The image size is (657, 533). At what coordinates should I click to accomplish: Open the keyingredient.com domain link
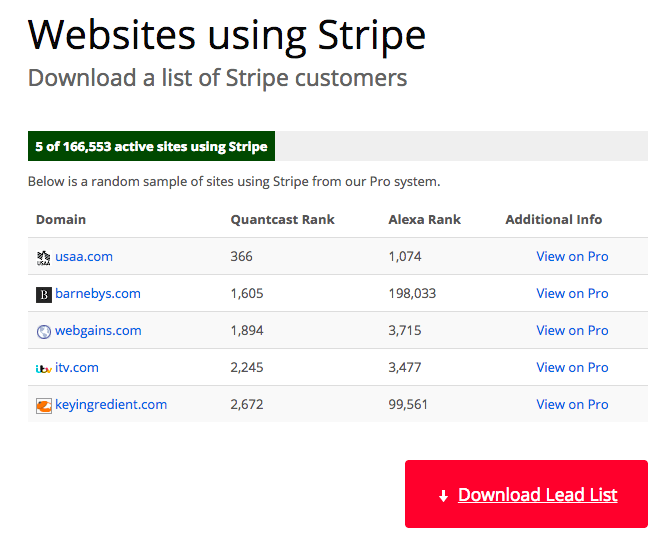pos(111,404)
